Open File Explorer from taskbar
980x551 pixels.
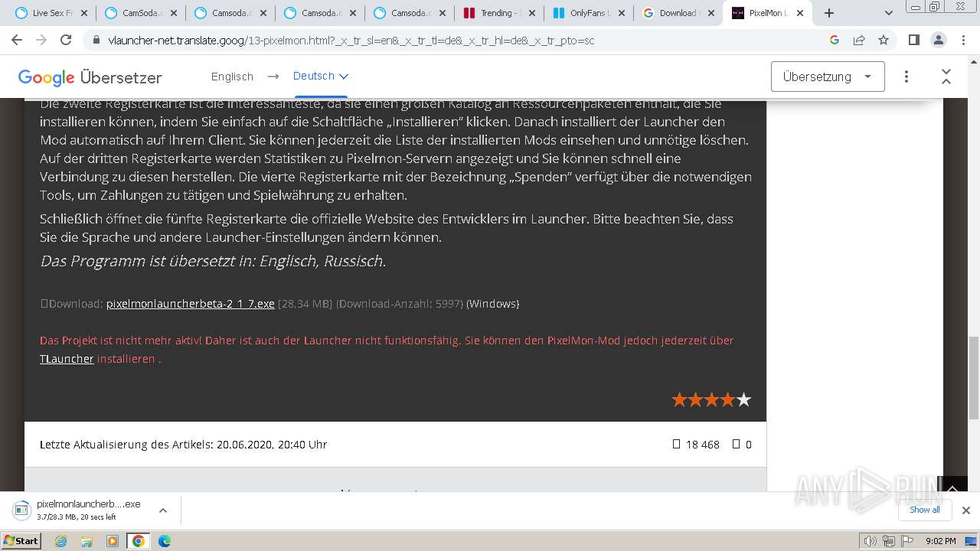[87, 541]
